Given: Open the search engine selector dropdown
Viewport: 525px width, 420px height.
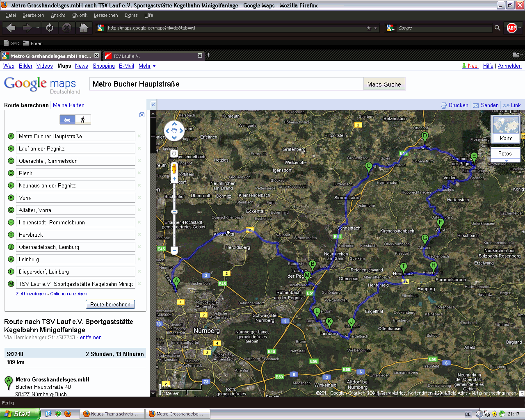Looking at the screenshot, I should coord(391,28).
